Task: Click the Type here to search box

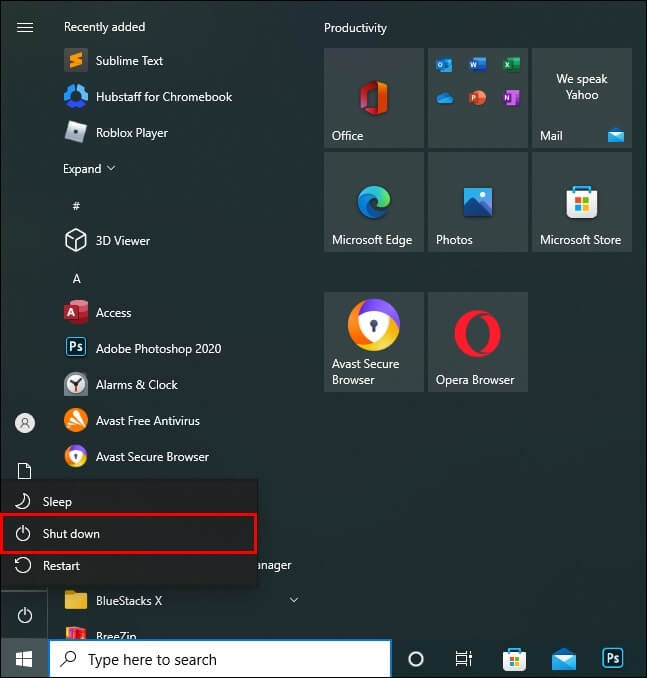Action: (220, 659)
